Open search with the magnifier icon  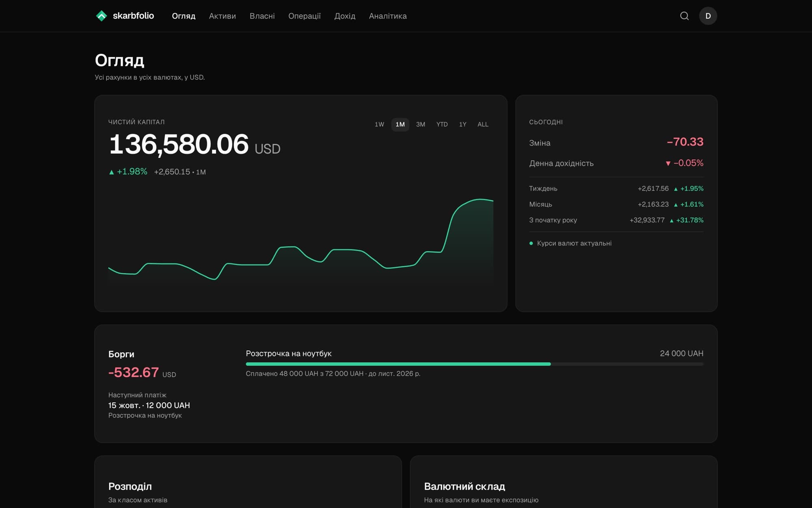[685, 16]
